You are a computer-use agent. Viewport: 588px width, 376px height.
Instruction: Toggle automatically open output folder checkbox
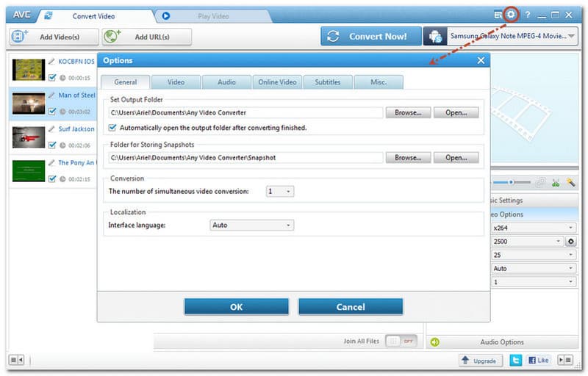click(112, 128)
